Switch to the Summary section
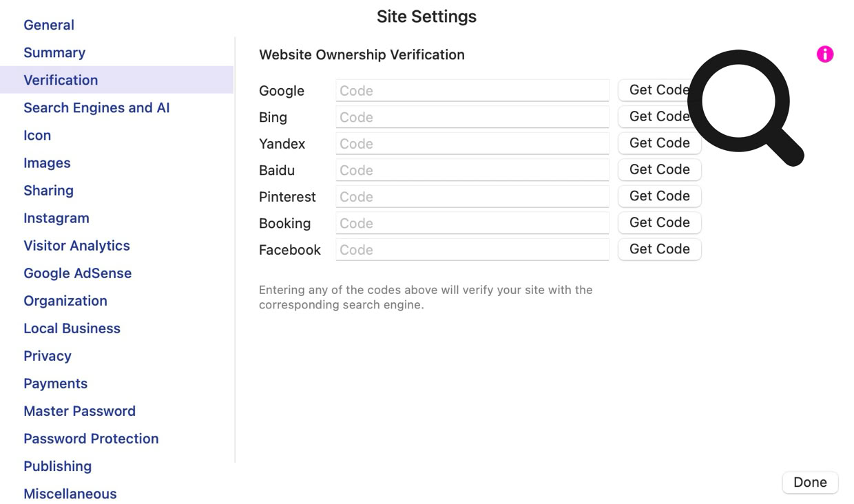Image resolution: width=854 pixels, height=504 pixels. (54, 52)
